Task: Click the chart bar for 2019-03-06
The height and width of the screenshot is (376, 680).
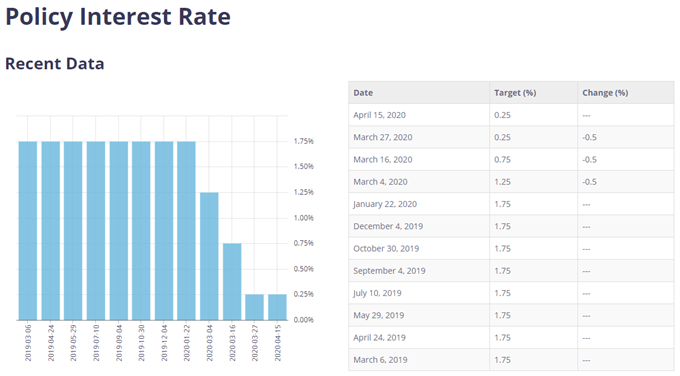Action: click(28, 231)
